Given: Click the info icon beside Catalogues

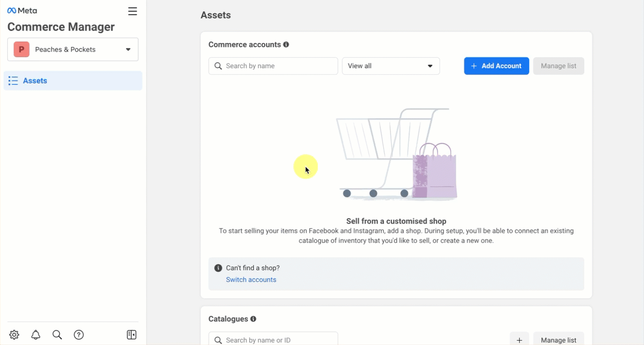Looking at the screenshot, I should coord(253,319).
